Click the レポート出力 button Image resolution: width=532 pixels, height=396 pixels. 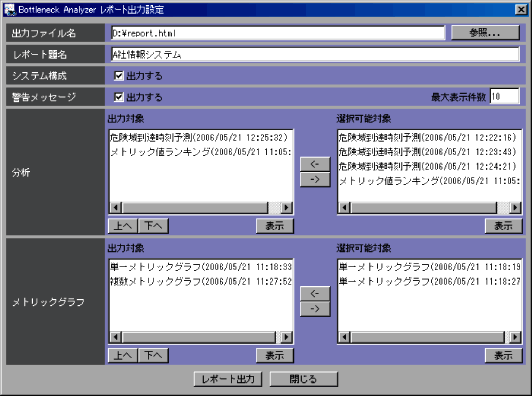228,379
